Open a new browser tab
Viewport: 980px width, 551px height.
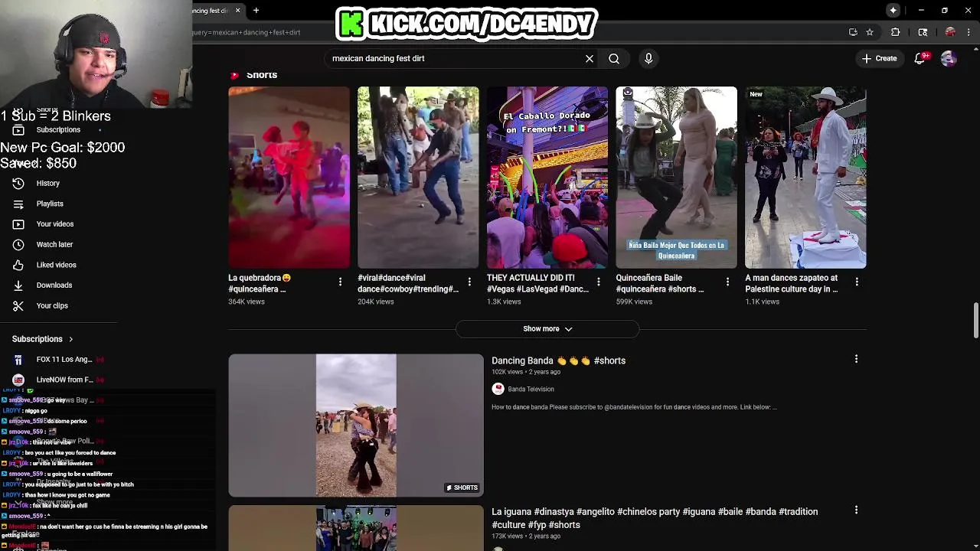point(256,11)
